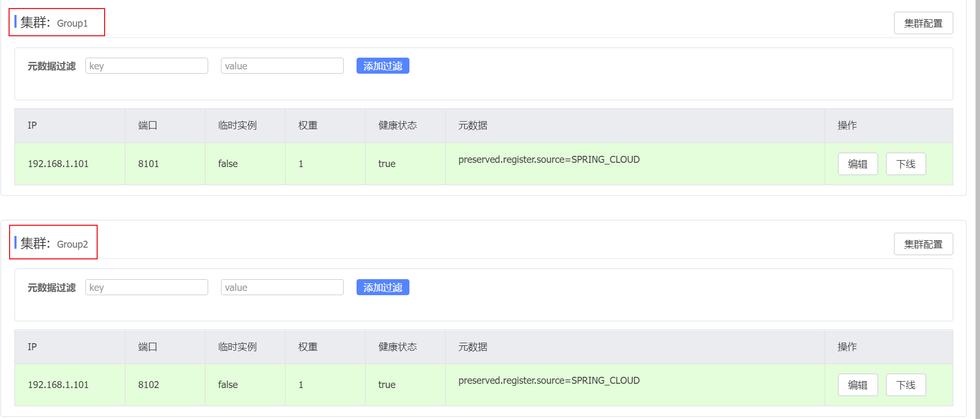Focus the key input in Group1 filter
The image size is (980, 419).
[147, 66]
